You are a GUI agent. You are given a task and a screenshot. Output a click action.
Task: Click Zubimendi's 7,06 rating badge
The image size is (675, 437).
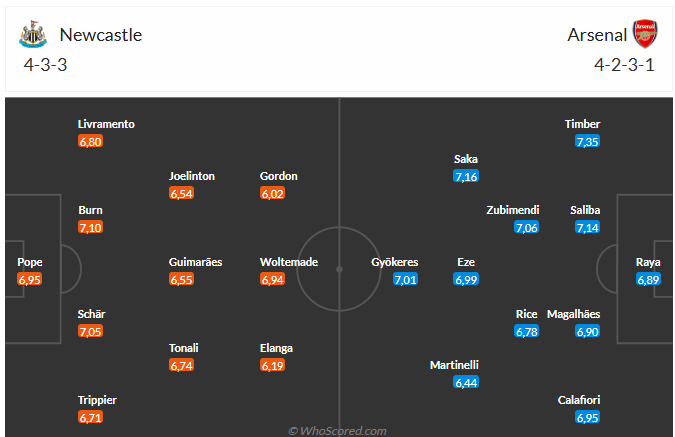tap(527, 228)
